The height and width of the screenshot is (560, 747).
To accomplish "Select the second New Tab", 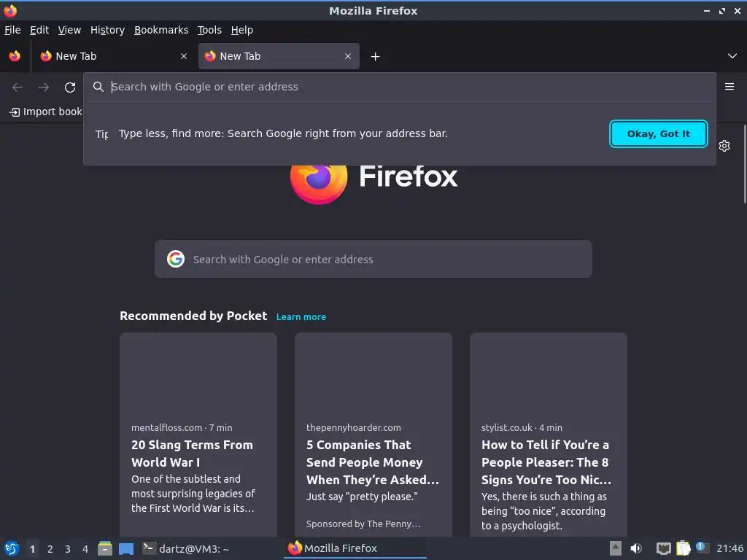I will (279, 56).
